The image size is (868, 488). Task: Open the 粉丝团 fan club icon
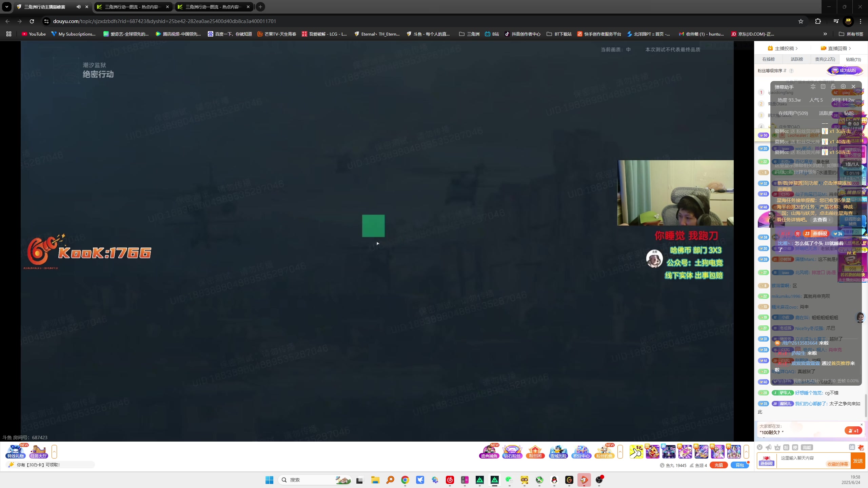[x=535, y=451]
